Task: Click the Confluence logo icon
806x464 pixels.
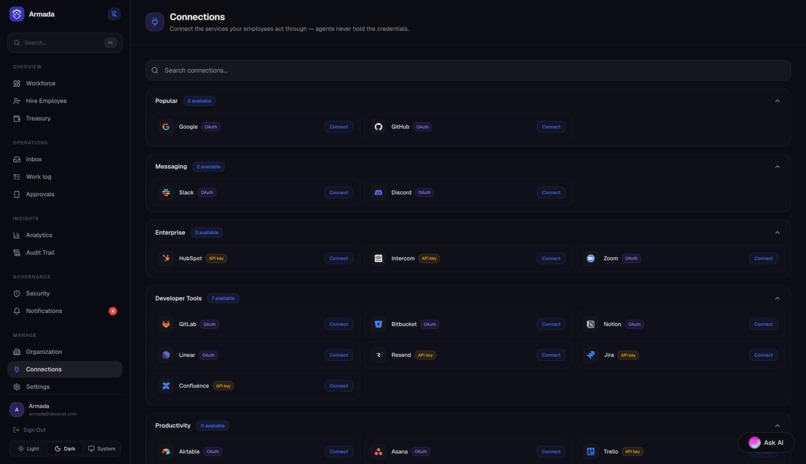Action: (x=166, y=386)
